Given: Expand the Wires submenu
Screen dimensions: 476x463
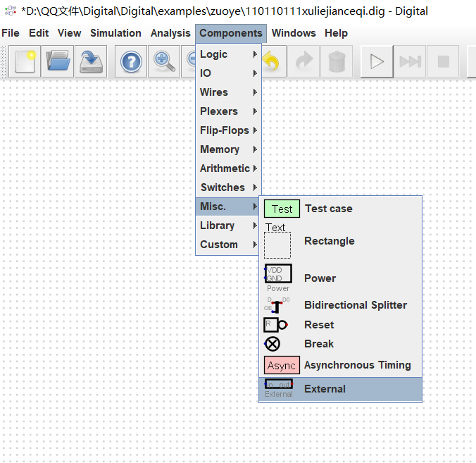Looking at the screenshot, I should pos(228,92).
